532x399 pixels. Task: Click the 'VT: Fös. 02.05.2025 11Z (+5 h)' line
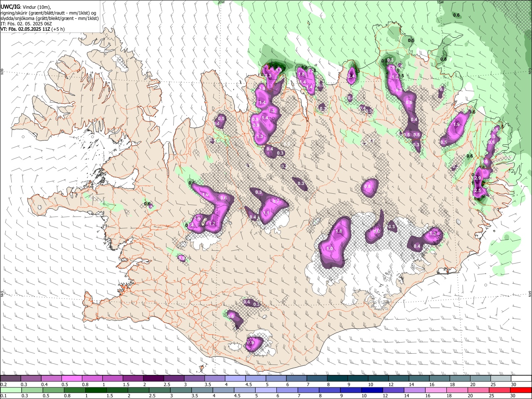32,29
